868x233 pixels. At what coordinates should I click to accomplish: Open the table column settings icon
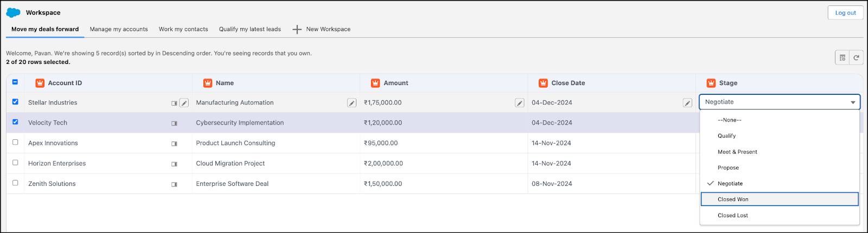point(842,57)
